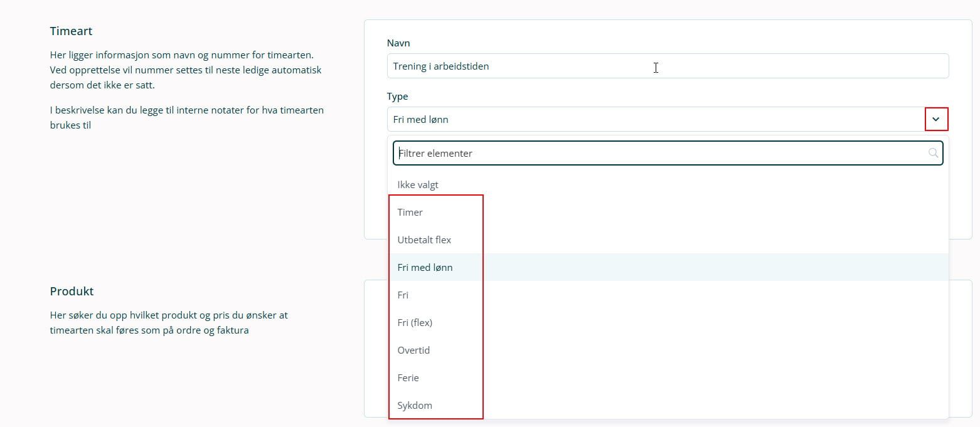The width and height of the screenshot is (980, 427).
Task: Click the Timeart section heading
Action: click(x=71, y=31)
